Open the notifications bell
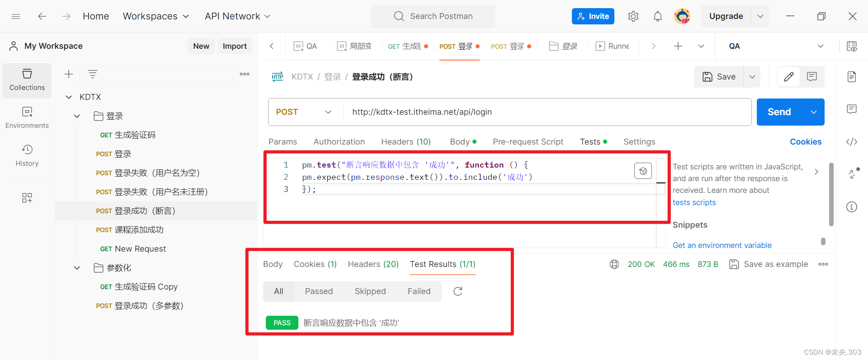The width and height of the screenshot is (868, 360). click(658, 16)
